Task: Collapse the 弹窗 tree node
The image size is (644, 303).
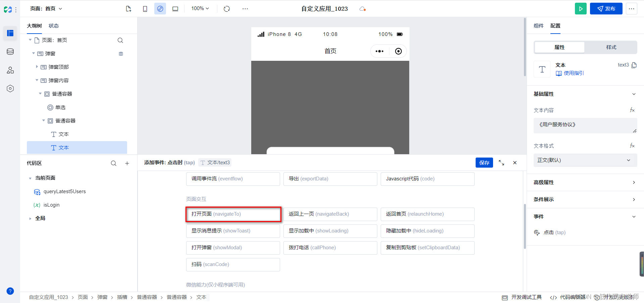Action: (x=34, y=53)
